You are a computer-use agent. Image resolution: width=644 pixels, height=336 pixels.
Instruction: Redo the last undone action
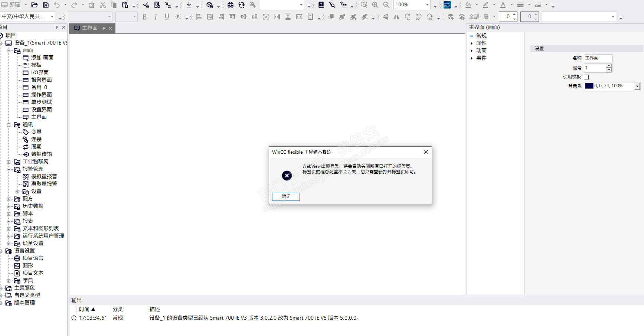(x=74, y=5)
